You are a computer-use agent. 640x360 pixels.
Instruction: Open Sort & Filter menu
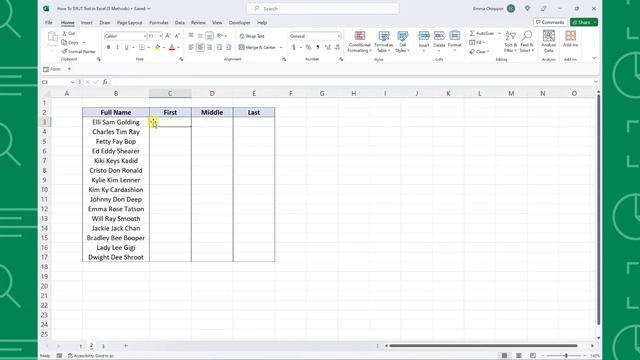510,41
